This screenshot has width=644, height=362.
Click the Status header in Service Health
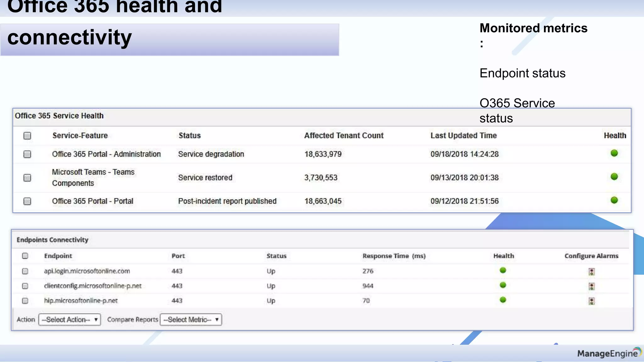click(190, 135)
